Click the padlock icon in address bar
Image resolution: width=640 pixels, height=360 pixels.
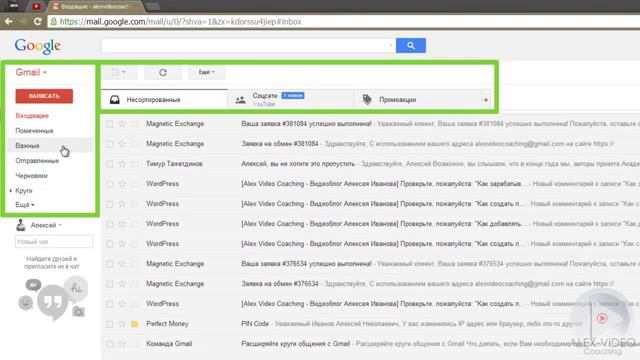[x=53, y=21]
